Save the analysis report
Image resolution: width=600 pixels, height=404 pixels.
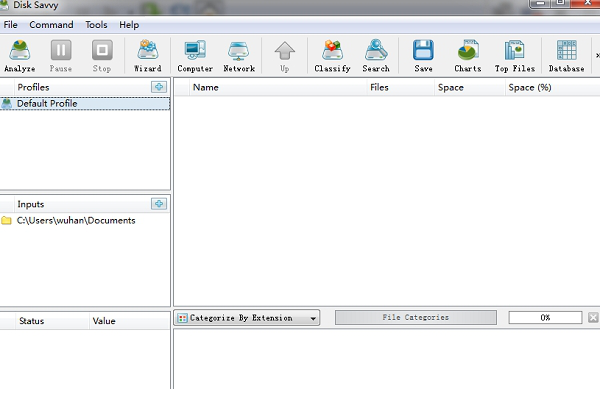pos(423,56)
